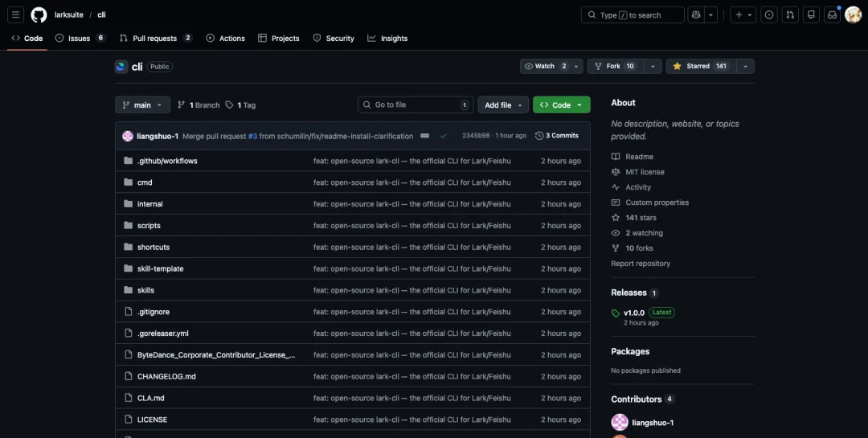Expand the green Code dropdown

pyautogui.click(x=561, y=105)
